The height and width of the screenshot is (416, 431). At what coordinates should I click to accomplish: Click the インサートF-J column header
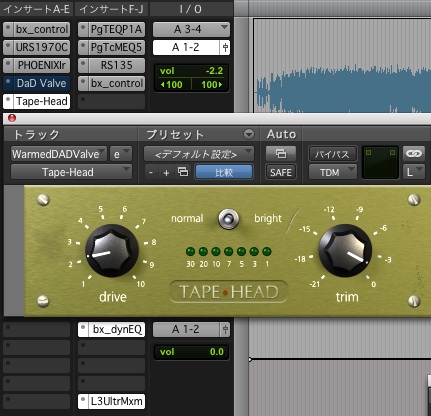(x=112, y=9)
